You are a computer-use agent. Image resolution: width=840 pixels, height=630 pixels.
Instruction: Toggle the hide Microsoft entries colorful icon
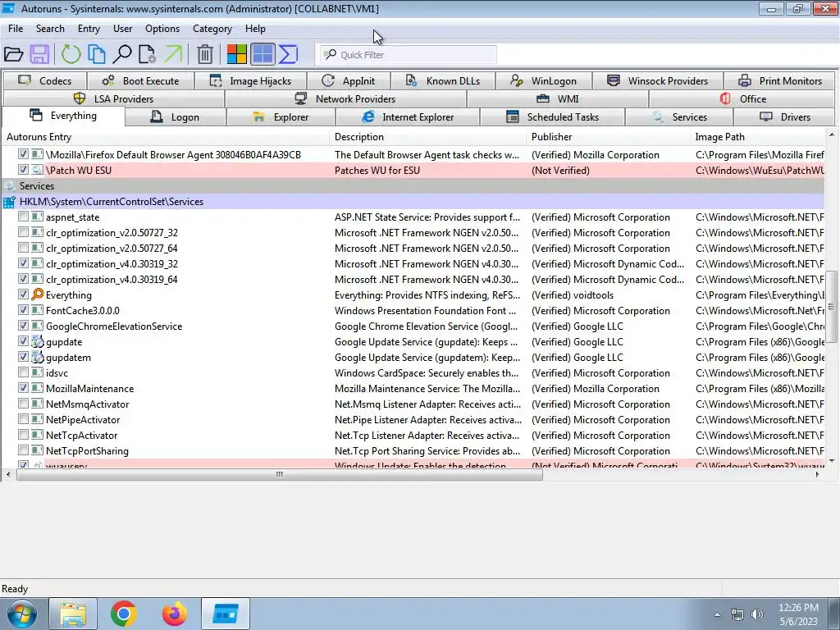[x=237, y=54]
